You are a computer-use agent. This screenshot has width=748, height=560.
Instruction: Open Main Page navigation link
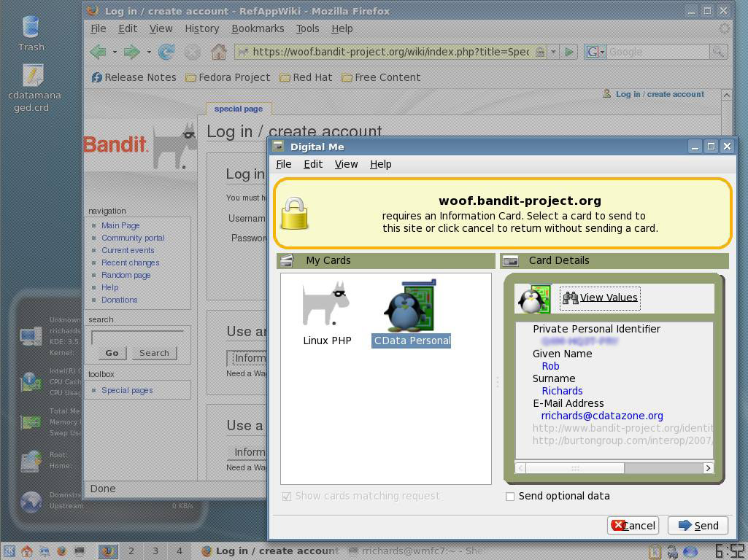click(120, 225)
